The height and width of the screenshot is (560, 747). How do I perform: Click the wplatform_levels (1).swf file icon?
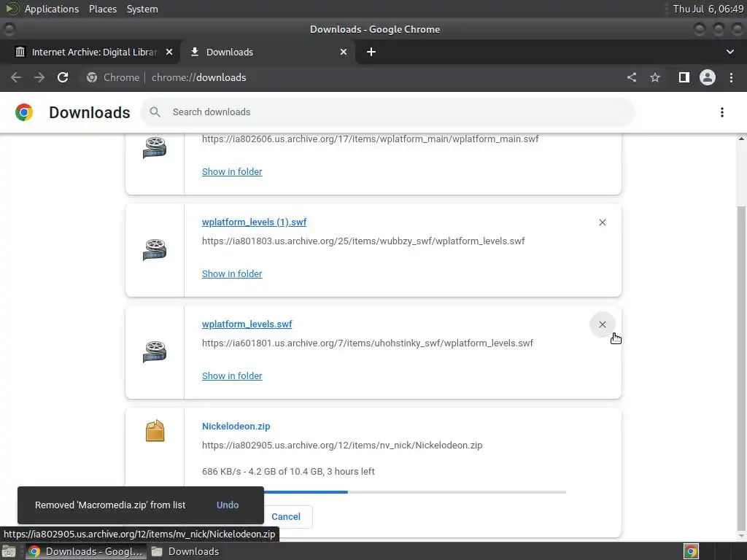coord(155,249)
